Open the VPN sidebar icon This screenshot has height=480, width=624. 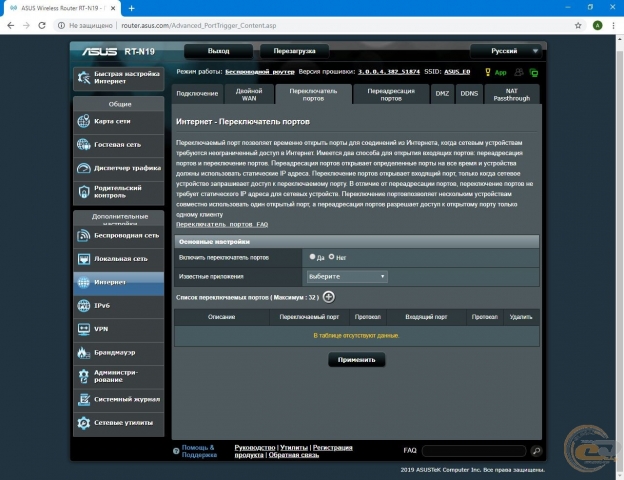point(84,329)
